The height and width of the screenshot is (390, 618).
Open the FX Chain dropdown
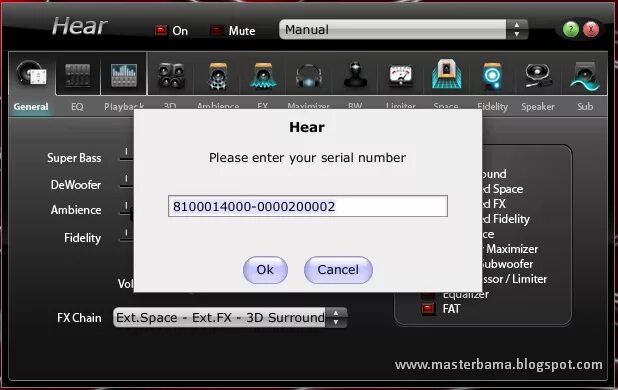tap(230, 318)
